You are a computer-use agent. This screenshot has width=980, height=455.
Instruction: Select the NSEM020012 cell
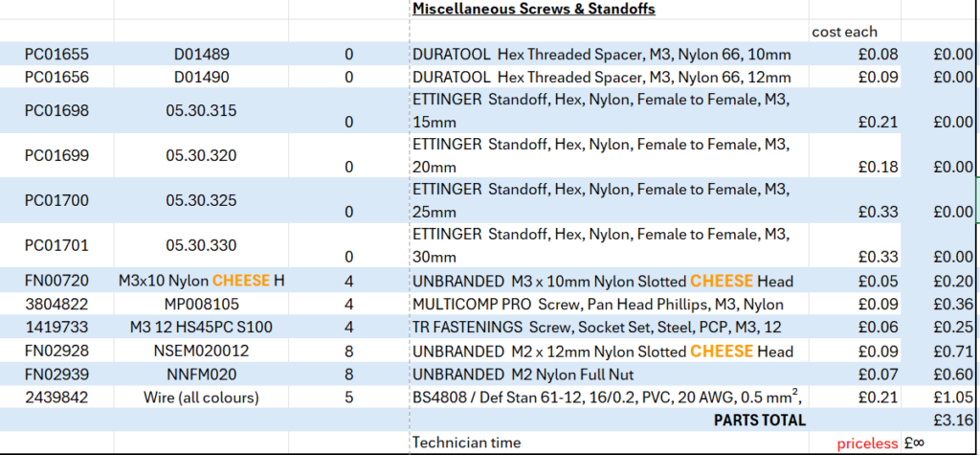tap(200, 352)
